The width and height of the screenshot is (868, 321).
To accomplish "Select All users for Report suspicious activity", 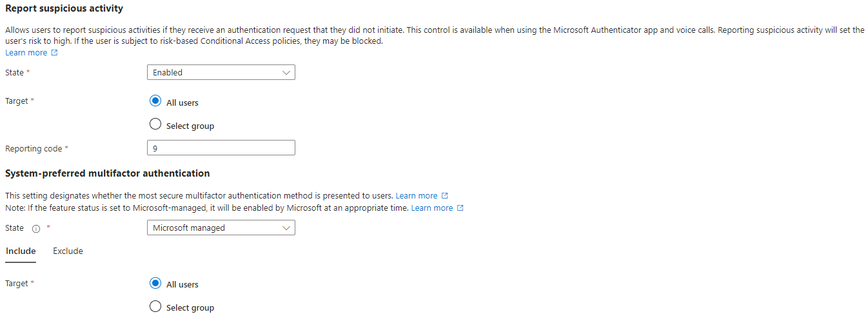I will [155, 102].
